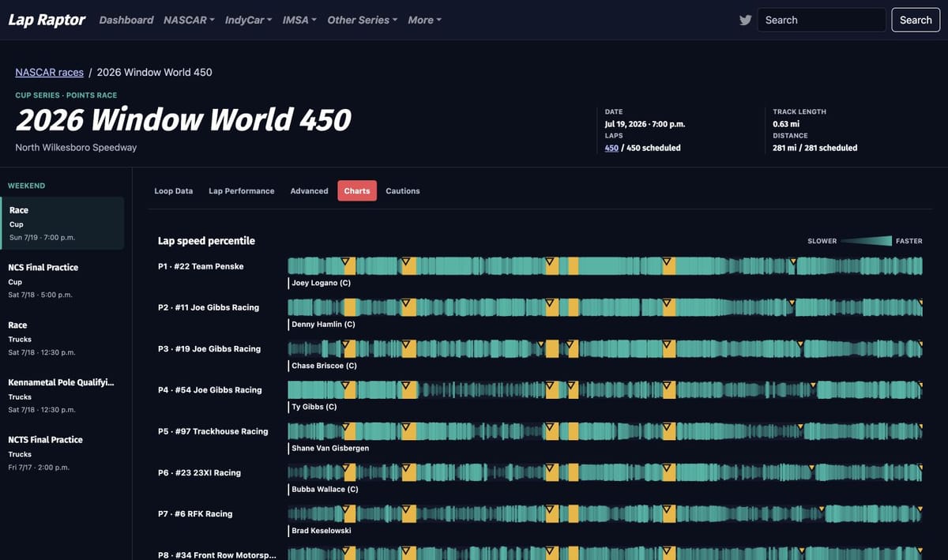Open the Twitter bird icon link

click(745, 20)
